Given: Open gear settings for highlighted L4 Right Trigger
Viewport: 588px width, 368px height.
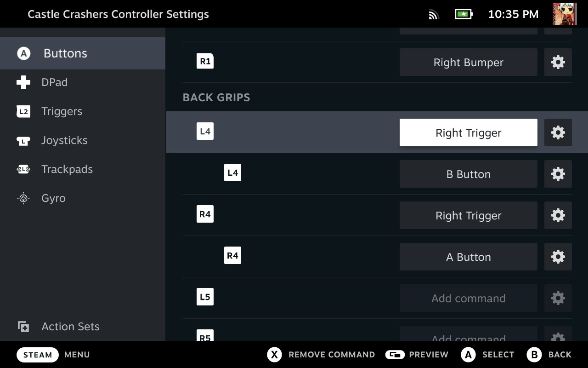Looking at the screenshot, I should (x=558, y=132).
